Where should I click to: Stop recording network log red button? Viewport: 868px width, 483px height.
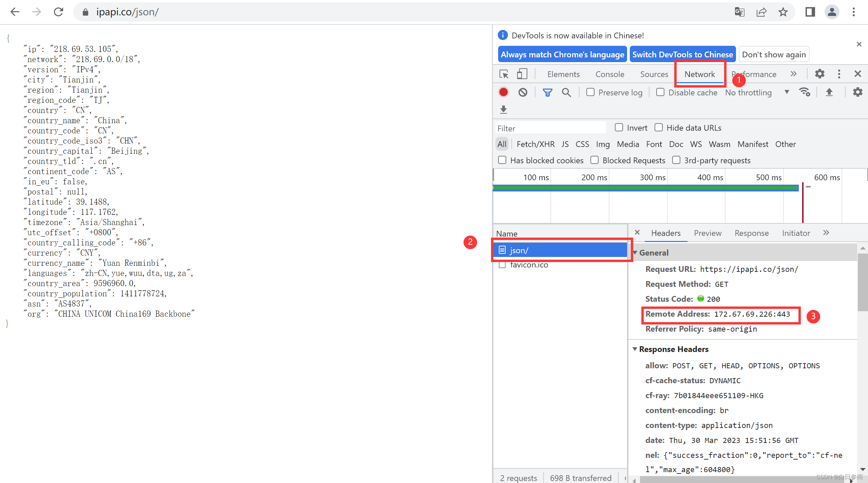coord(504,92)
